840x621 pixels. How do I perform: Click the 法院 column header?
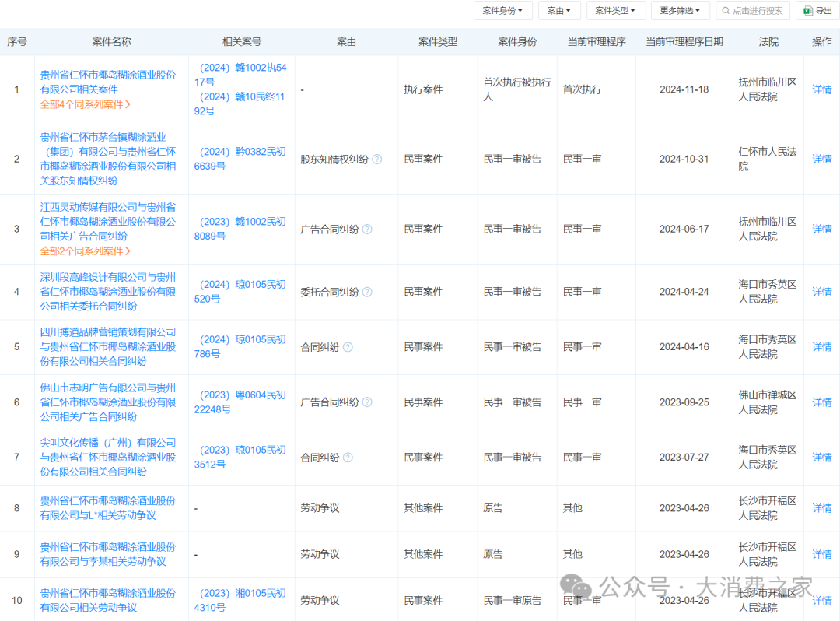768,42
